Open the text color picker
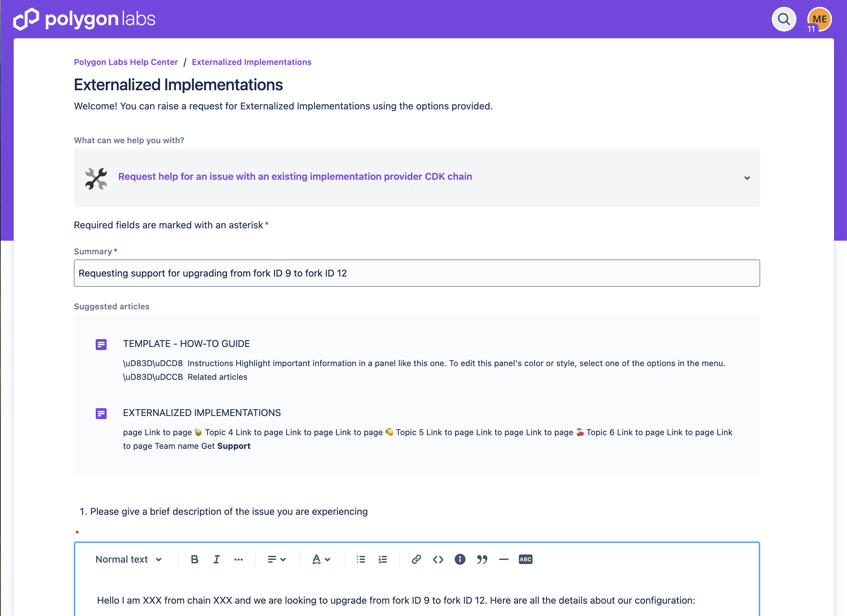The height and width of the screenshot is (616, 847). point(320,559)
